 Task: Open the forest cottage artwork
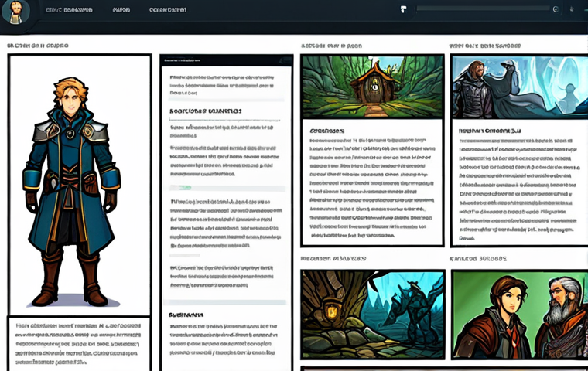(372, 86)
